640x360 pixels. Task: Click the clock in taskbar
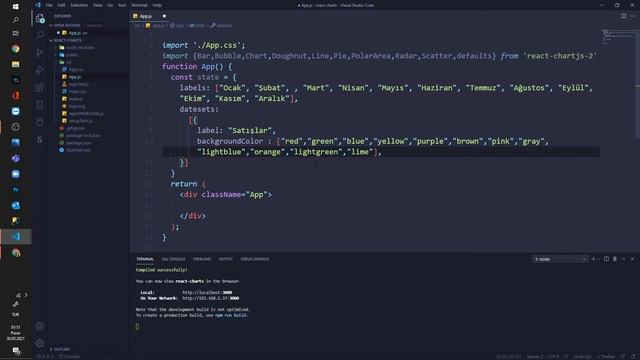[x=16, y=333]
